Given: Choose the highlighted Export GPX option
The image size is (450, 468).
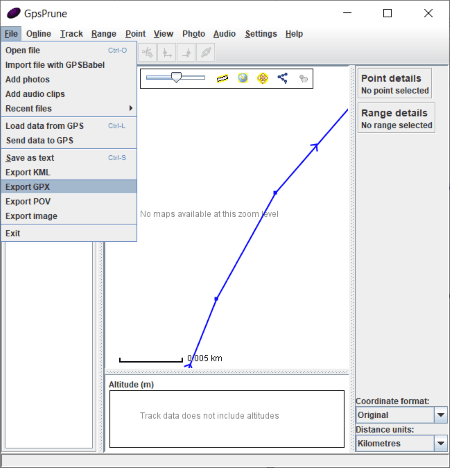Looking at the screenshot, I should 69,187.
